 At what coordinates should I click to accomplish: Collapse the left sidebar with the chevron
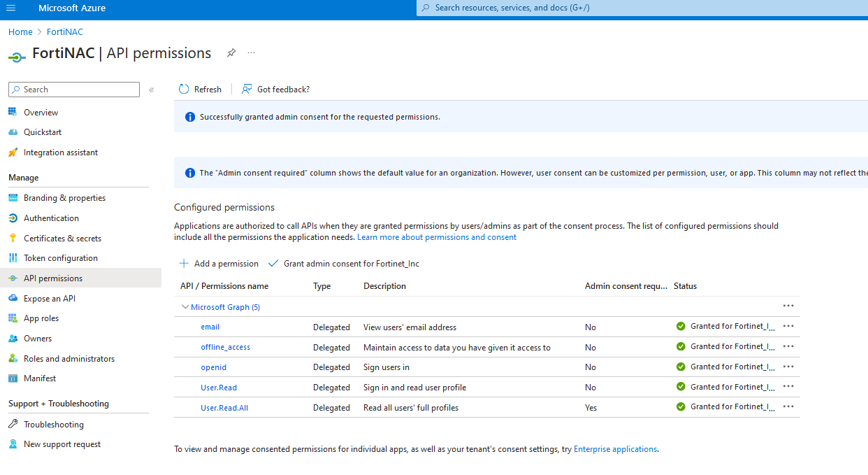click(151, 90)
